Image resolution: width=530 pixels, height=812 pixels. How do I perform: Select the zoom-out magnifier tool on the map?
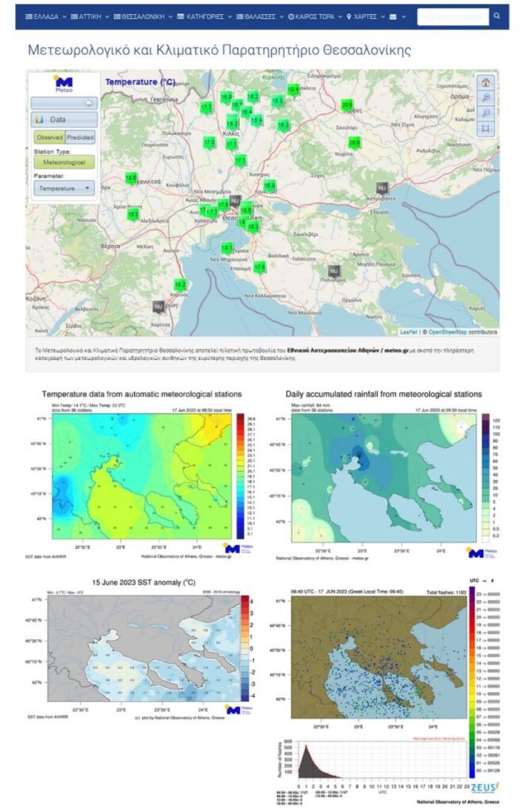click(x=486, y=112)
